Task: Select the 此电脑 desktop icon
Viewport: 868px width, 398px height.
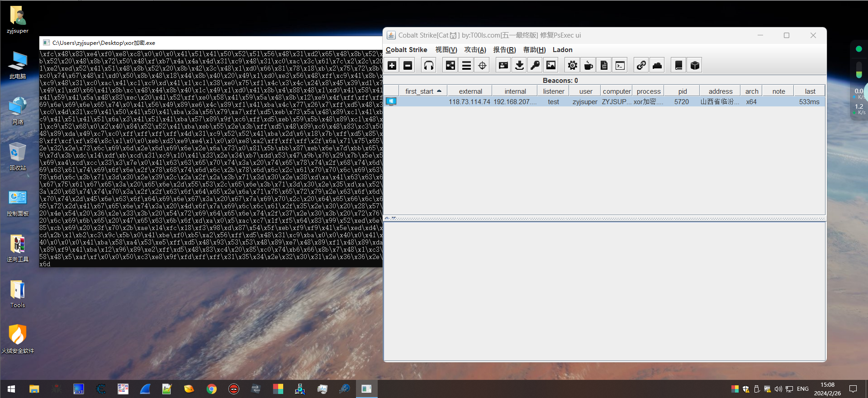Action: (x=18, y=65)
